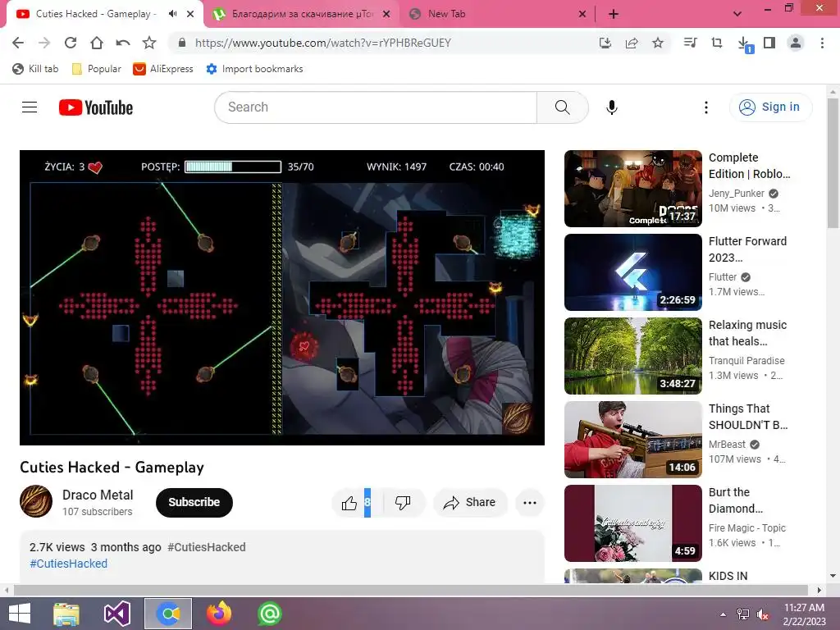Open the browser three-dot main menu
The image size is (840, 630).
point(822,43)
